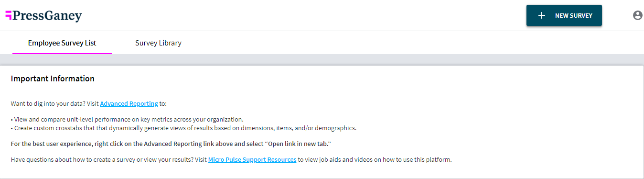Screen dimensions: 644x179
Task: Create a survey with NEW SURVEY button
Action: (x=564, y=15)
